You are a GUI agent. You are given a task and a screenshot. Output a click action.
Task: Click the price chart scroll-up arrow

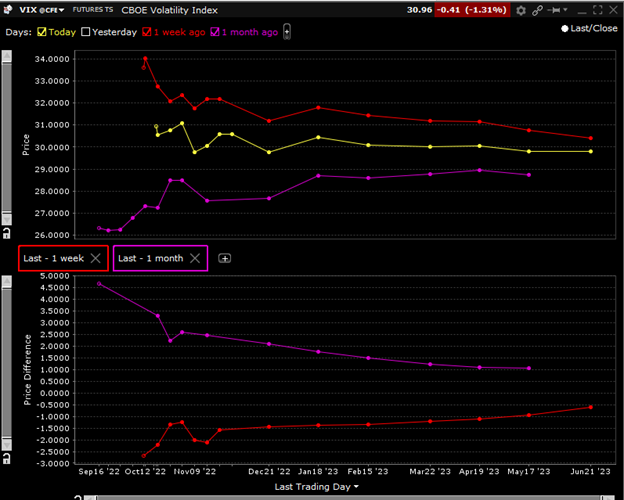tap(7, 57)
